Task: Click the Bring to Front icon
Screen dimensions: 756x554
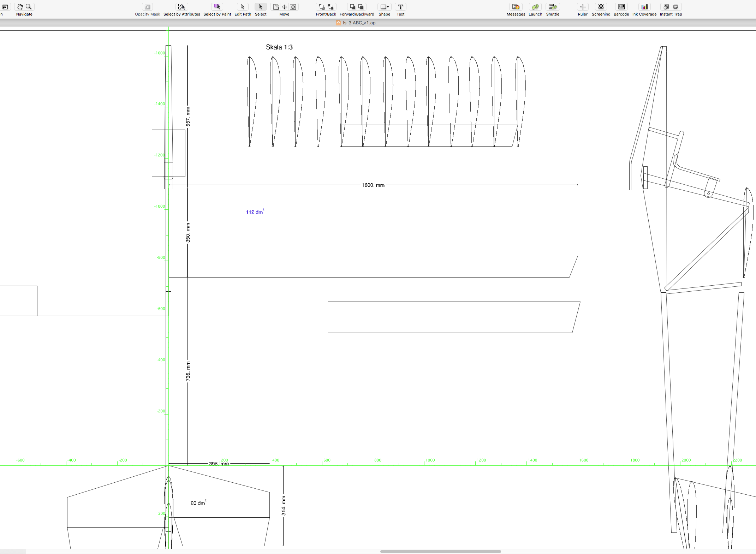Action: [321, 7]
